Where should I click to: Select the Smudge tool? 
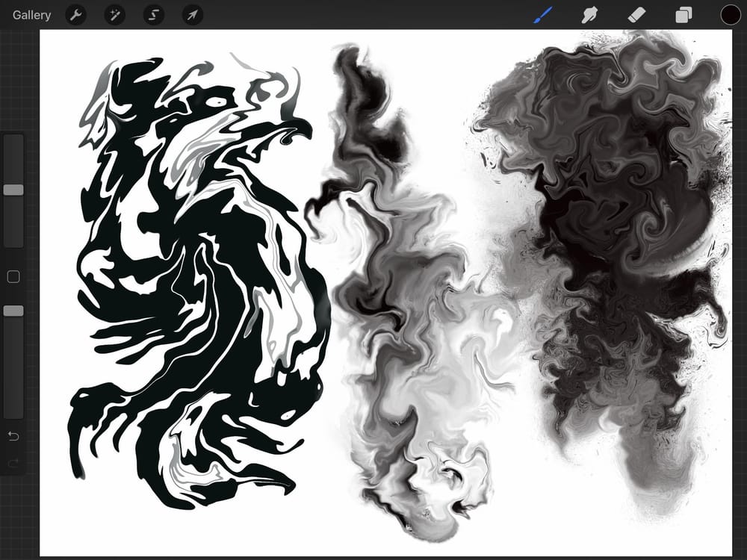point(590,15)
